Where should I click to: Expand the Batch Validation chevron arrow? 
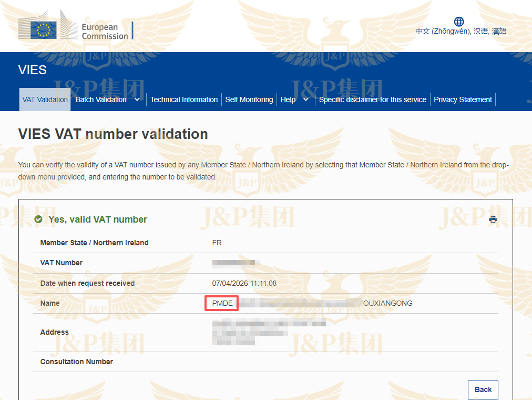(136, 99)
